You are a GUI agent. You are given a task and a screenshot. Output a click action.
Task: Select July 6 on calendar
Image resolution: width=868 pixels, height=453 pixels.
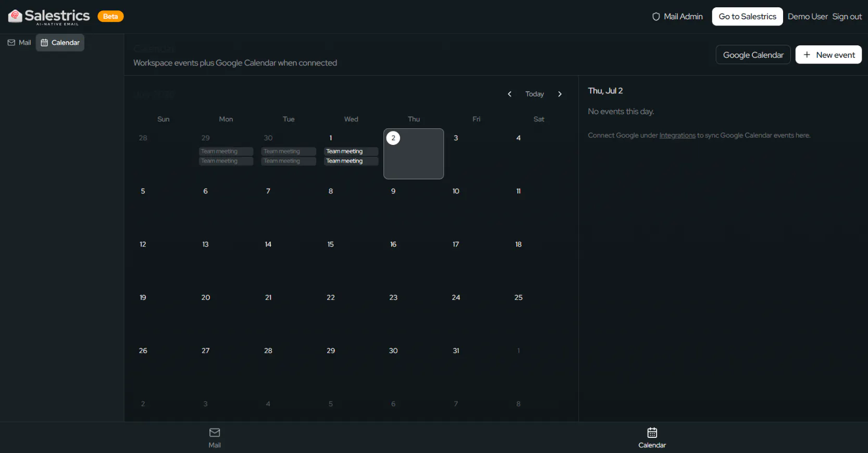226,207
